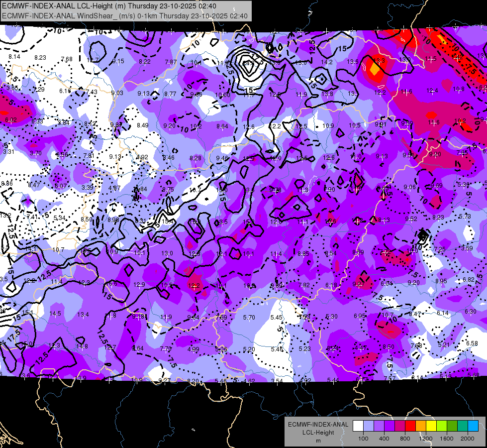Click the wind shear value 7.41

32,217
